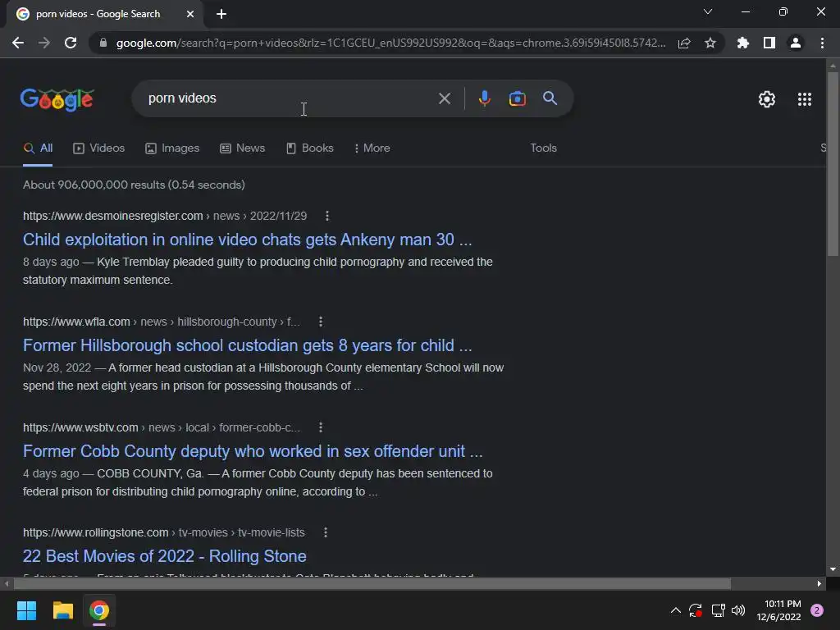
Task: Click the wfla.com URL breadcrumb
Action: [162, 322]
